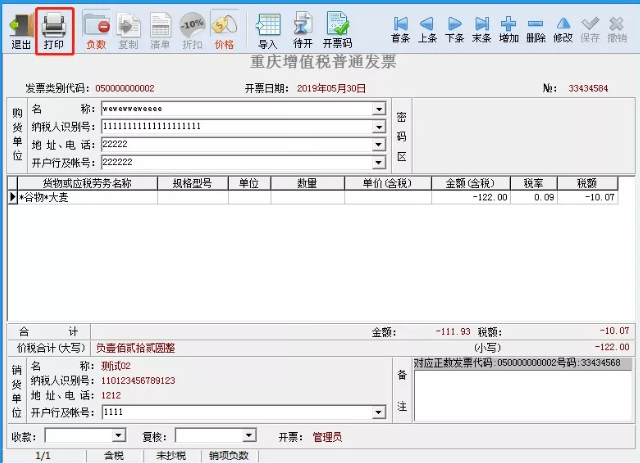
Task: Click the 修改 (Modify) toolbar icon
Action: click(563, 28)
